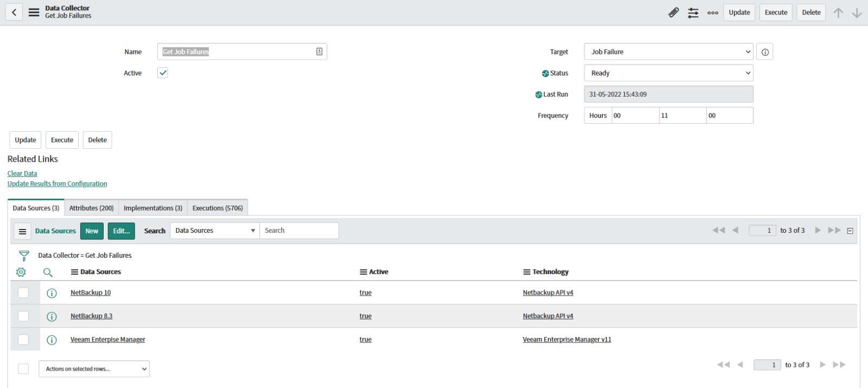Open the list personalization gear icon

21,272
